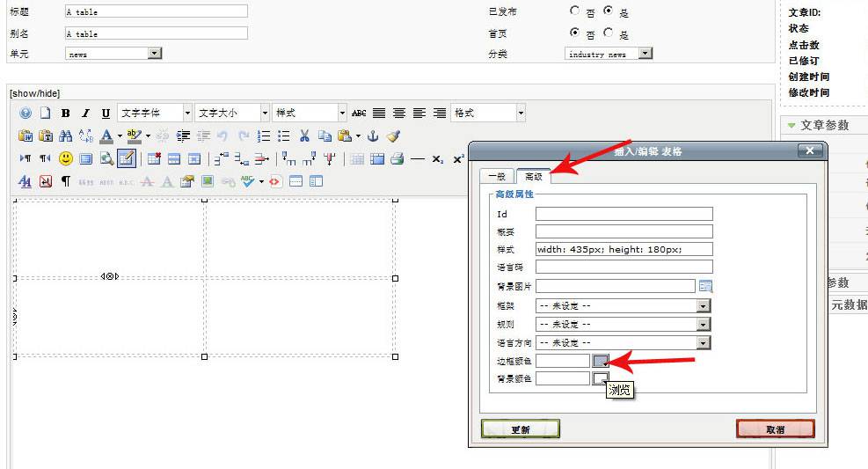The image size is (868, 469).
Task: Click the highlight background color icon
Action: click(134, 136)
